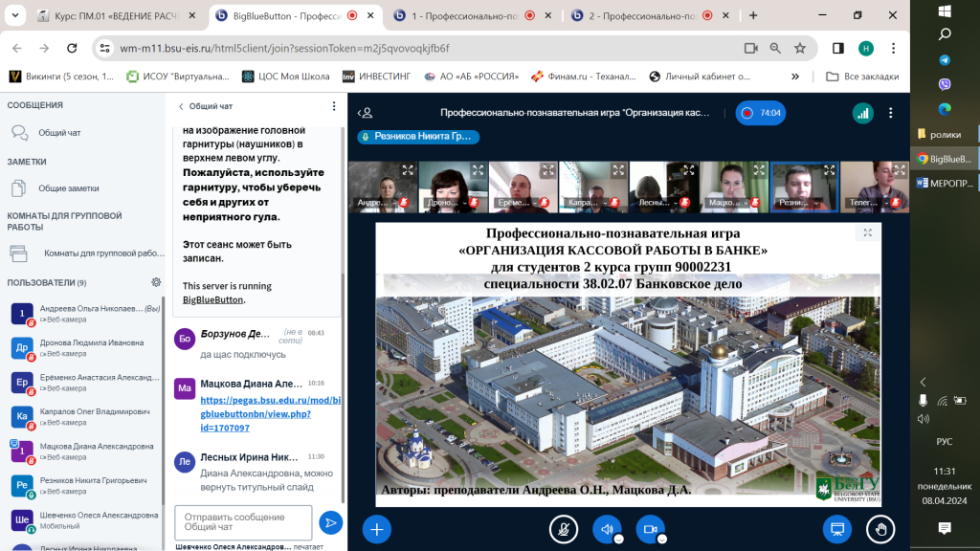Open the audio speaker controls

coord(607,529)
